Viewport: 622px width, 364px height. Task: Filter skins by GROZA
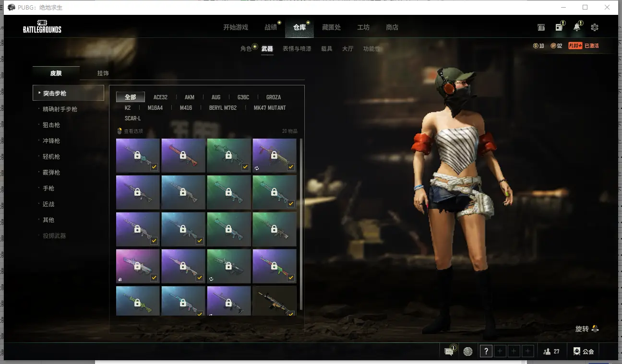point(274,97)
